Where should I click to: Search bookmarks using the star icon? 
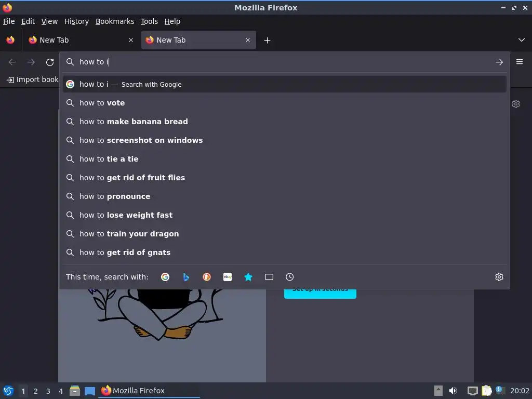(248, 277)
